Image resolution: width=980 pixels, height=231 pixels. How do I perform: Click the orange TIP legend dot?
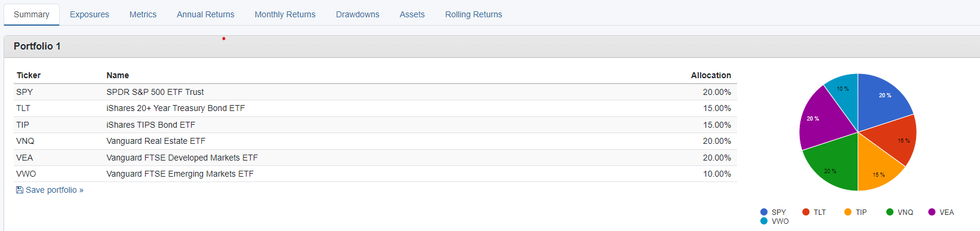point(848,212)
